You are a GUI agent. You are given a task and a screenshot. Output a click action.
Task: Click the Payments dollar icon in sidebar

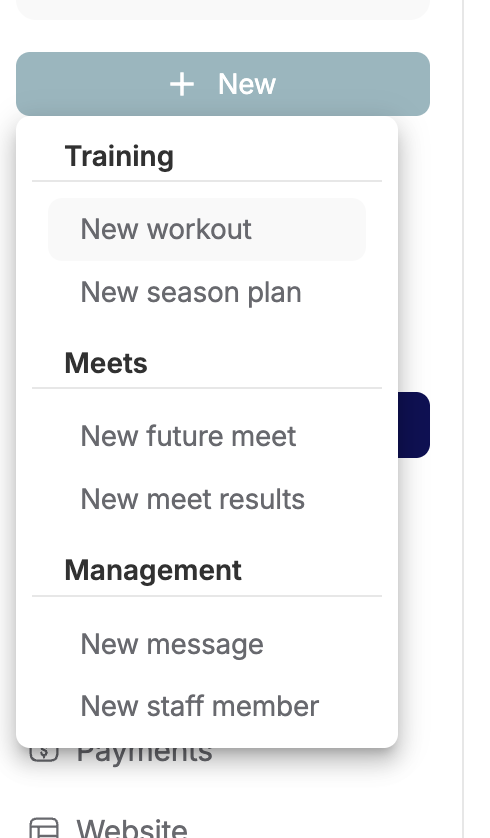click(44, 752)
